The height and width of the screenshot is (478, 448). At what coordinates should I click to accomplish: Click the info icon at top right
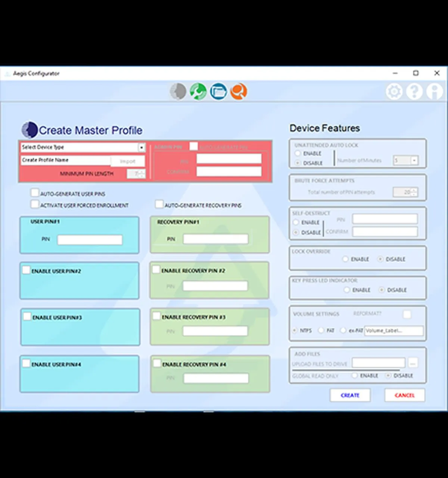pos(435,91)
